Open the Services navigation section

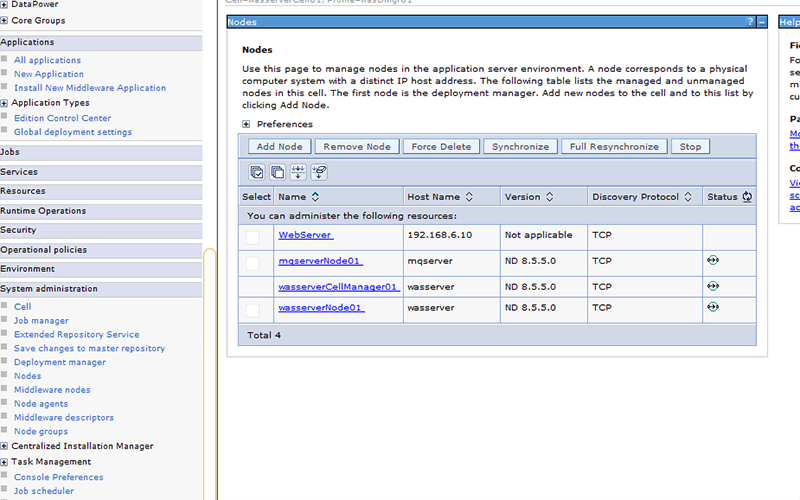pyautogui.click(x=101, y=172)
